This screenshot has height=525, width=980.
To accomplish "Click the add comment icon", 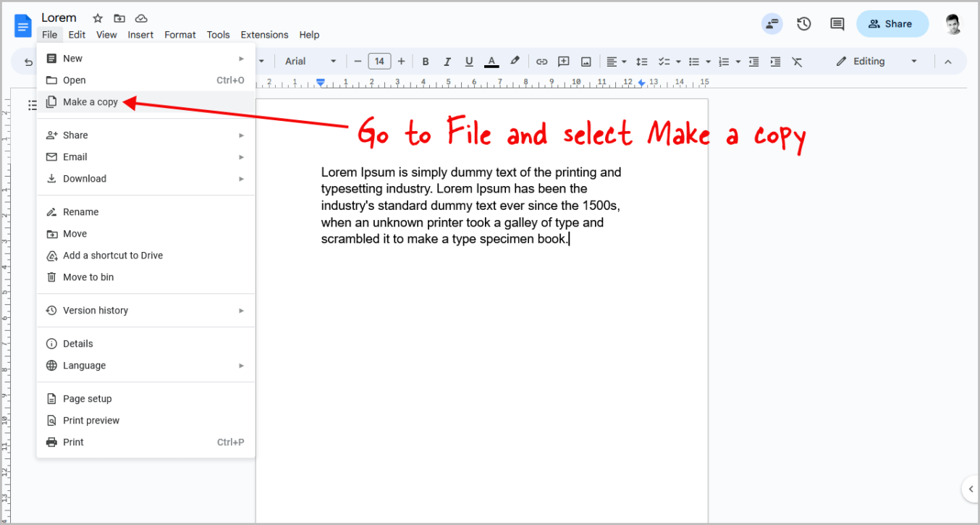I will point(564,62).
